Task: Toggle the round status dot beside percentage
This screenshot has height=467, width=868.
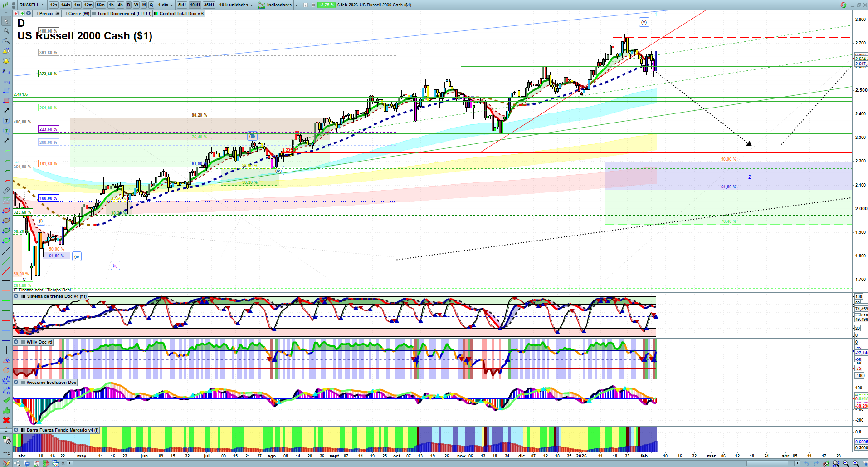Action: (x=313, y=5)
